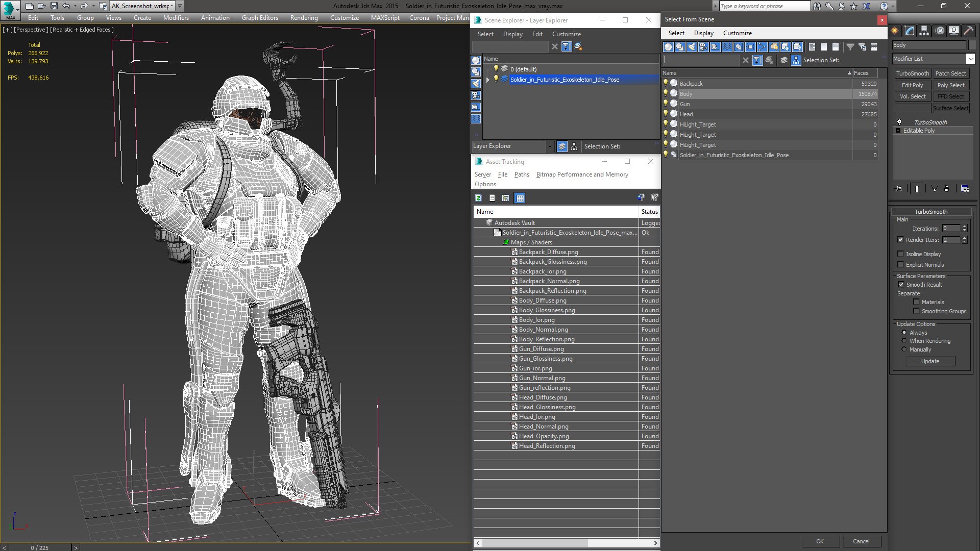Click the Pin Stack icon under modifier stack

pos(899,189)
